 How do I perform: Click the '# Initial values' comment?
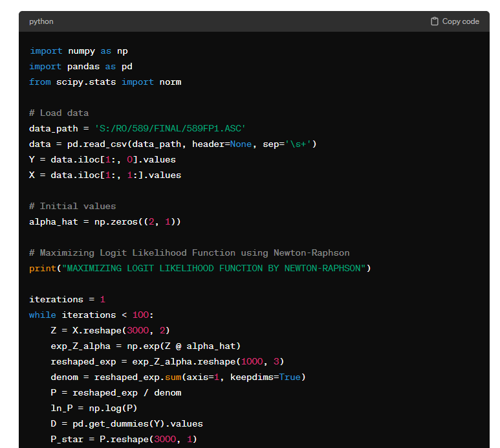tap(72, 206)
